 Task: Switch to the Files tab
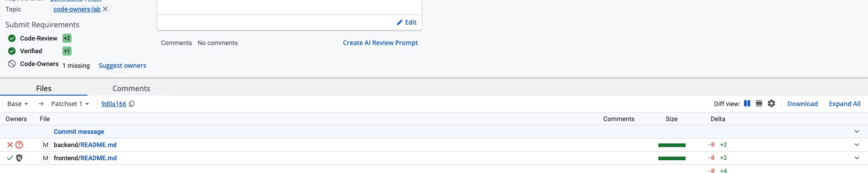tap(44, 88)
